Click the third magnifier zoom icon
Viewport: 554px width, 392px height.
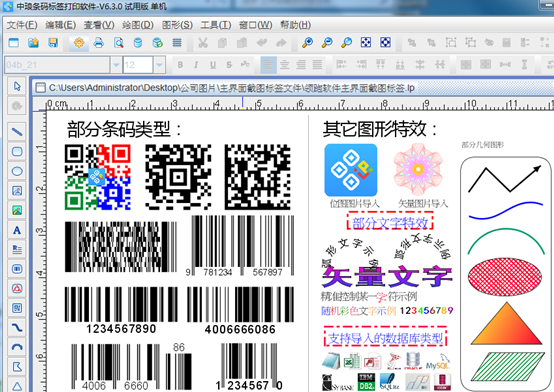[x=346, y=43]
